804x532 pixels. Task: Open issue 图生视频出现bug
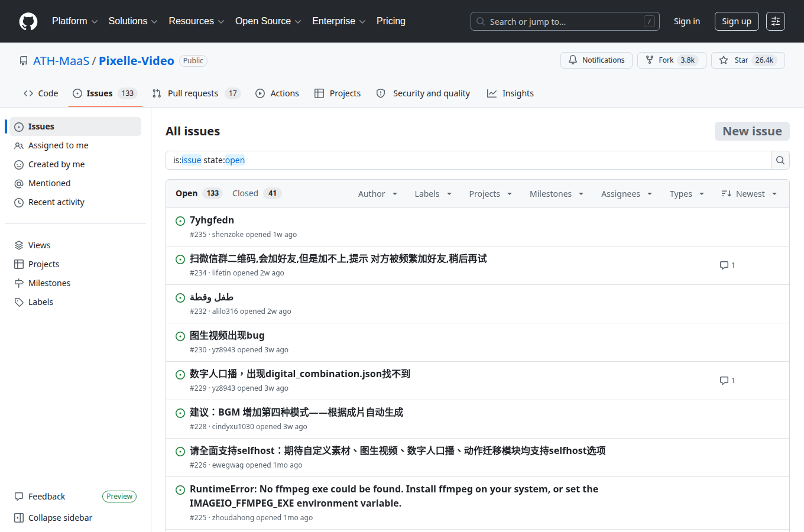point(227,336)
